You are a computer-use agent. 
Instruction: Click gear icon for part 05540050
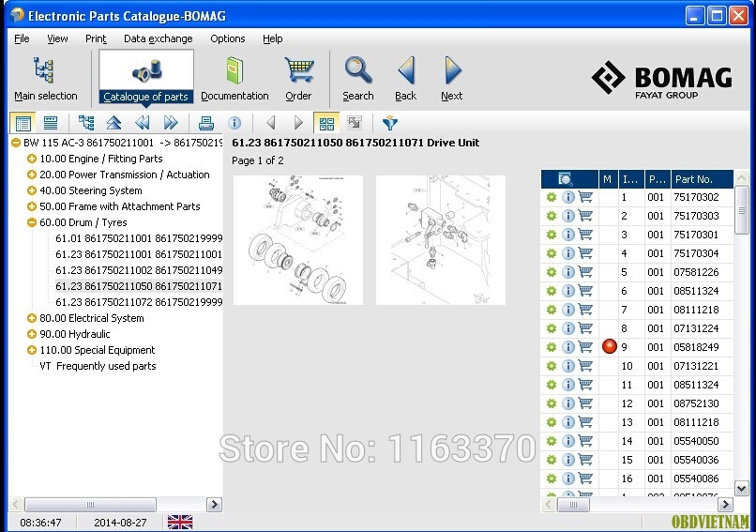552,441
